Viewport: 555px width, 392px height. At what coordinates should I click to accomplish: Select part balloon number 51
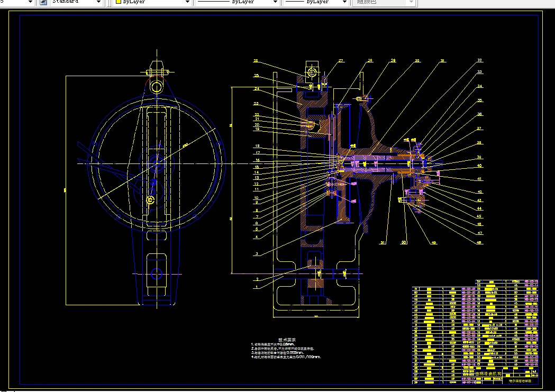pos(383,243)
